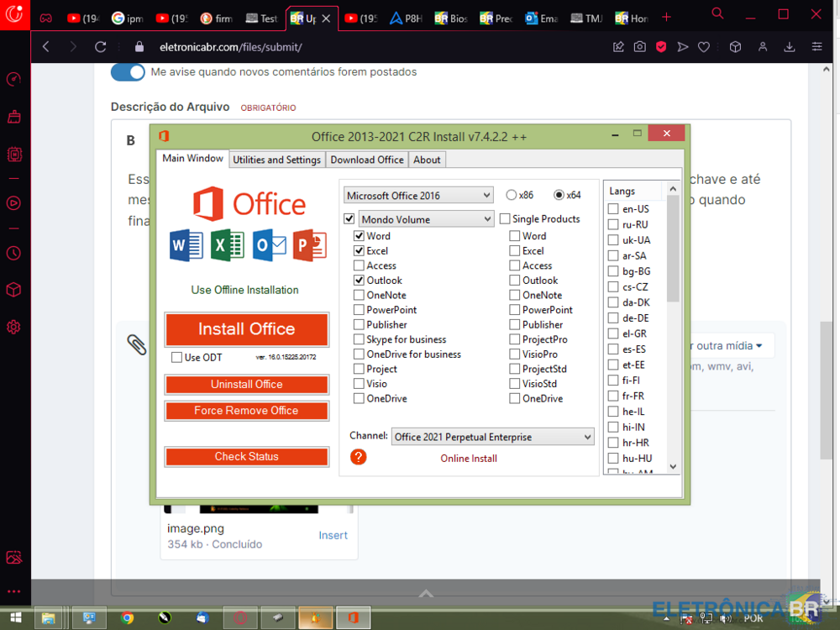This screenshot has width=840, height=630.
Task: Check the Use ODT checkbox
Action: click(176, 357)
